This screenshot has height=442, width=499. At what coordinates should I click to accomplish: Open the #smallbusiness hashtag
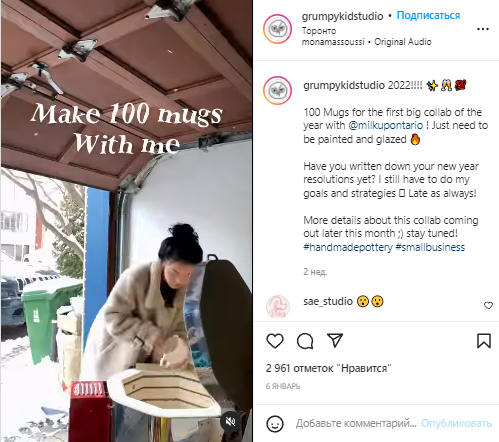[430, 247]
